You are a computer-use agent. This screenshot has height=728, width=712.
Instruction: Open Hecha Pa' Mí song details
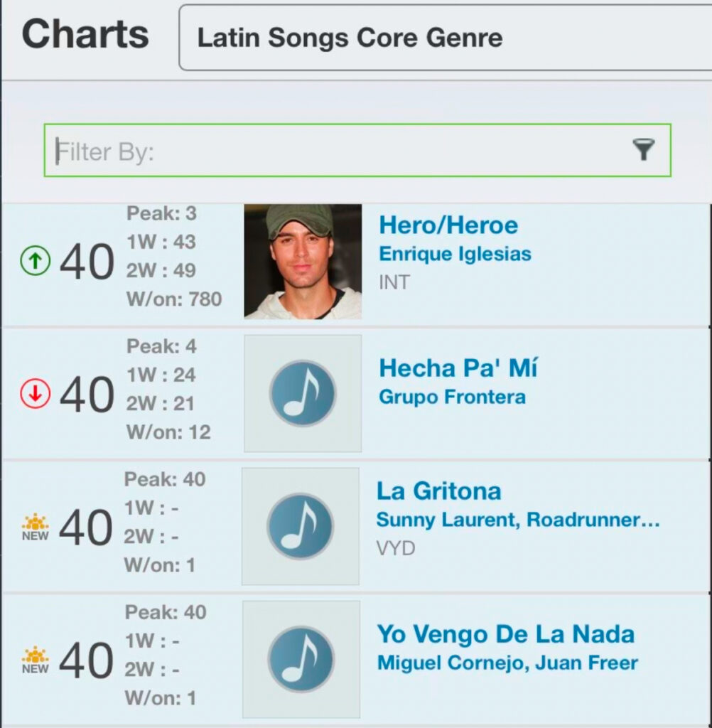(x=457, y=368)
